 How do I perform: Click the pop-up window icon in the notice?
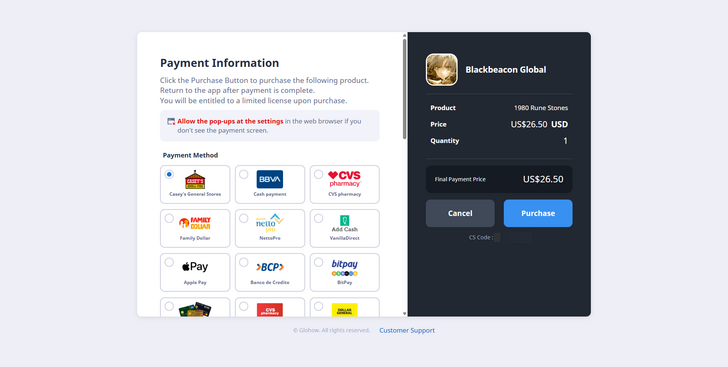[171, 121]
